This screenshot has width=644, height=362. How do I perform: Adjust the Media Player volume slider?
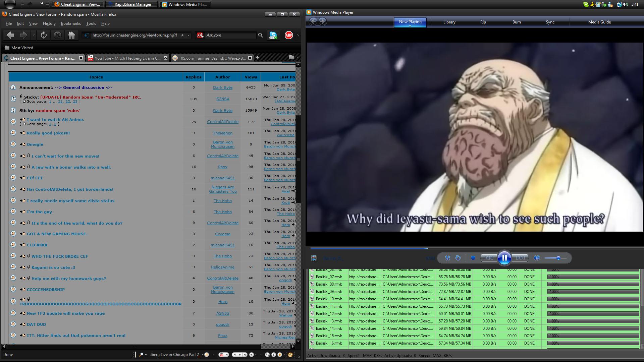tap(556, 258)
